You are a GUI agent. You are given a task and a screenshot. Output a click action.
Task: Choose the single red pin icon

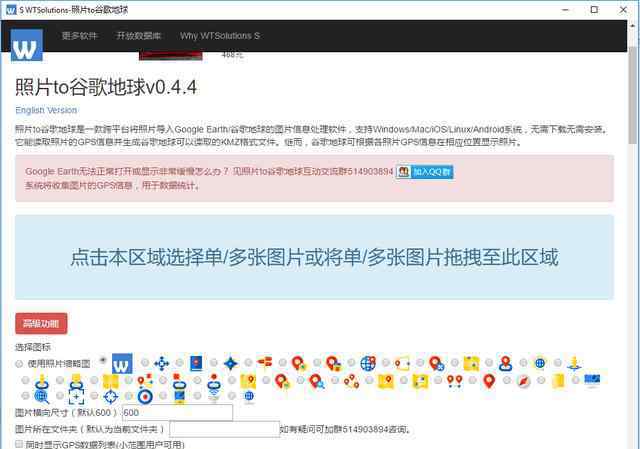pyautogui.click(x=489, y=382)
